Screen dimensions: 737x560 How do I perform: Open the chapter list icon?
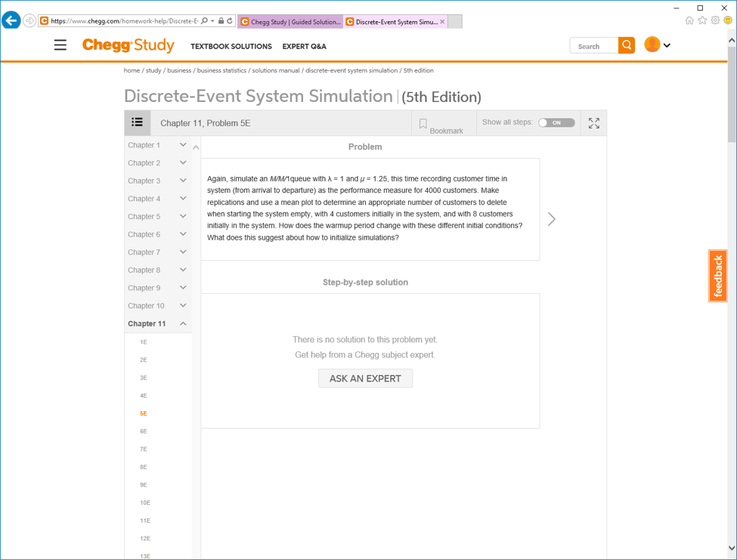point(137,122)
